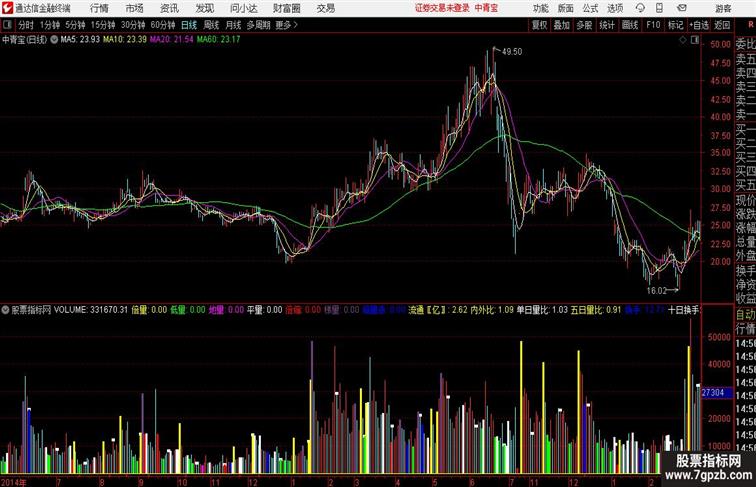Open the 资讯 menu
The height and width of the screenshot is (487, 756).
click(x=169, y=8)
